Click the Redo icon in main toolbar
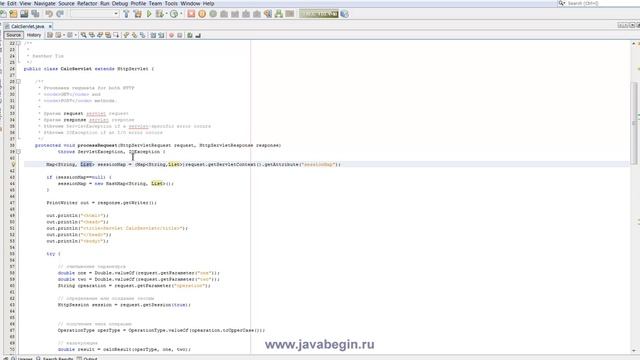The width and height of the screenshot is (640, 360). click(60, 13)
